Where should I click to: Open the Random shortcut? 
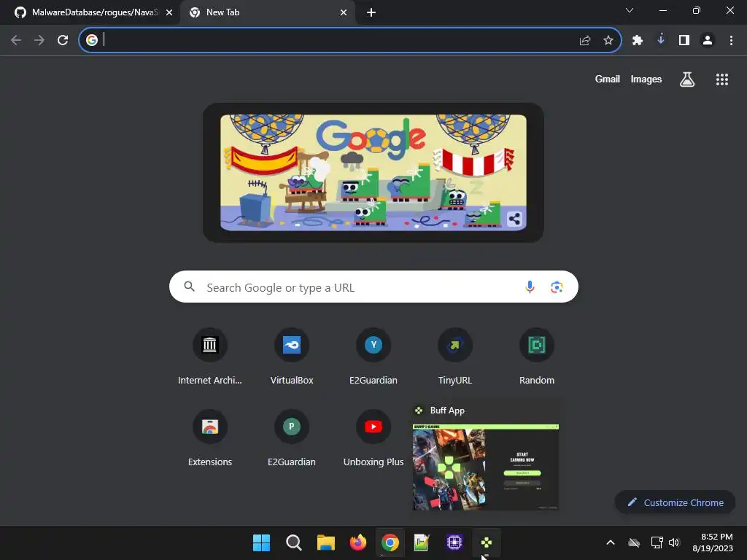pos(537,357)
